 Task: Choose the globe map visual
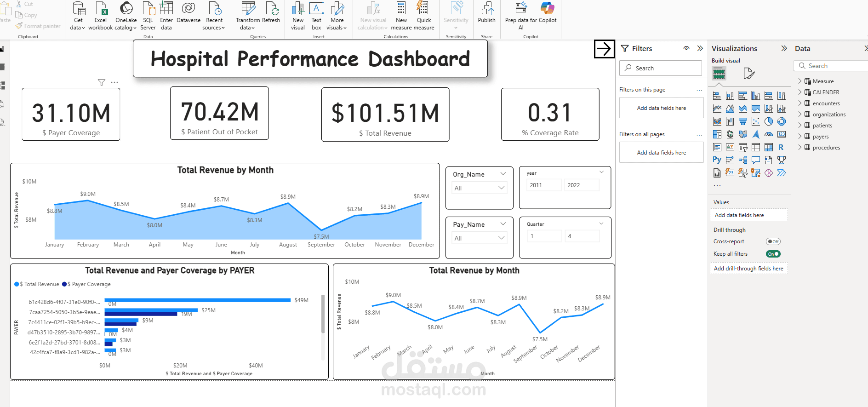tap(730, 134)
